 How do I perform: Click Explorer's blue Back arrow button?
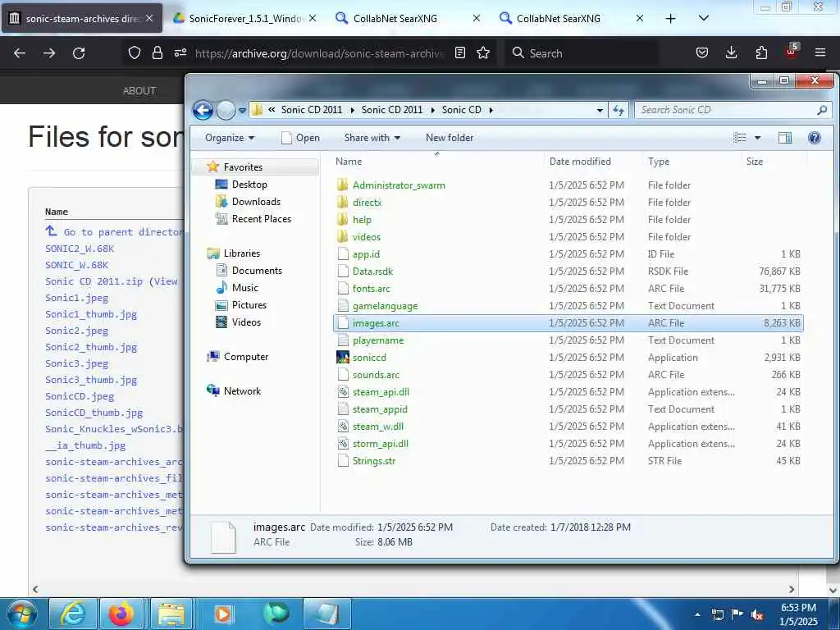tap(203, 110)
